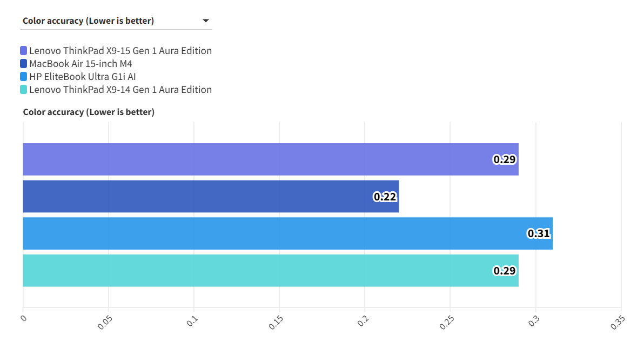Screen dimensions: 644x342
Task: Click the 0.35 x-axis tick label
Action: [618, 322]
